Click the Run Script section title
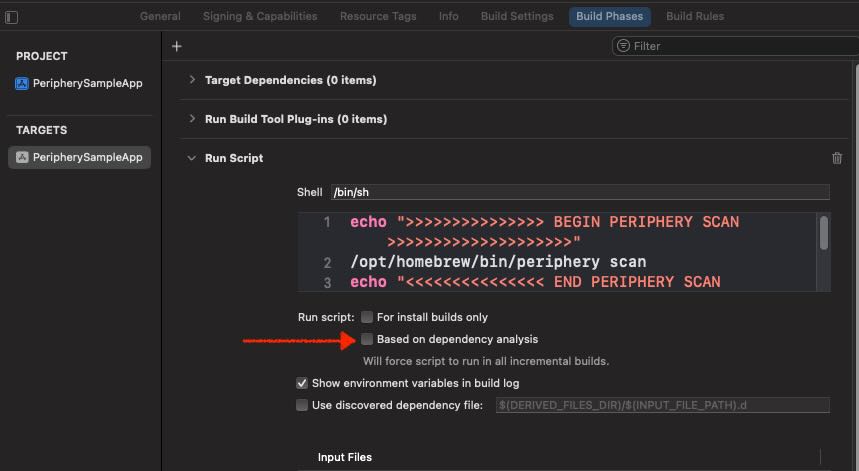Image resolution: width=859 pixels, height=471 pixels. [x=234, y=158]
